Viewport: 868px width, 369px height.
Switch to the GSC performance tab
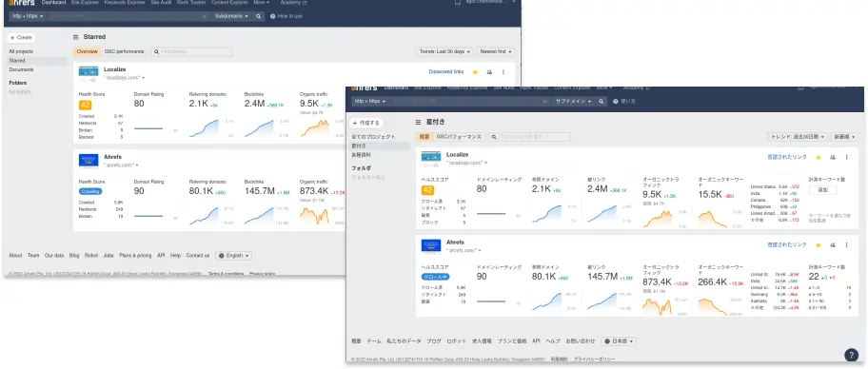125,51
